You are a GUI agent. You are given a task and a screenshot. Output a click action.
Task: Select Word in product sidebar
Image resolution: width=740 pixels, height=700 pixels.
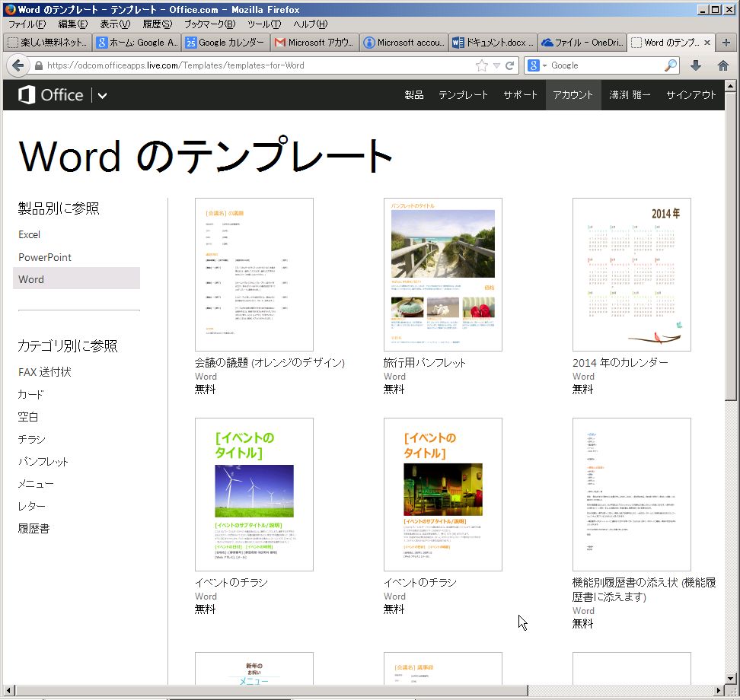76,278
